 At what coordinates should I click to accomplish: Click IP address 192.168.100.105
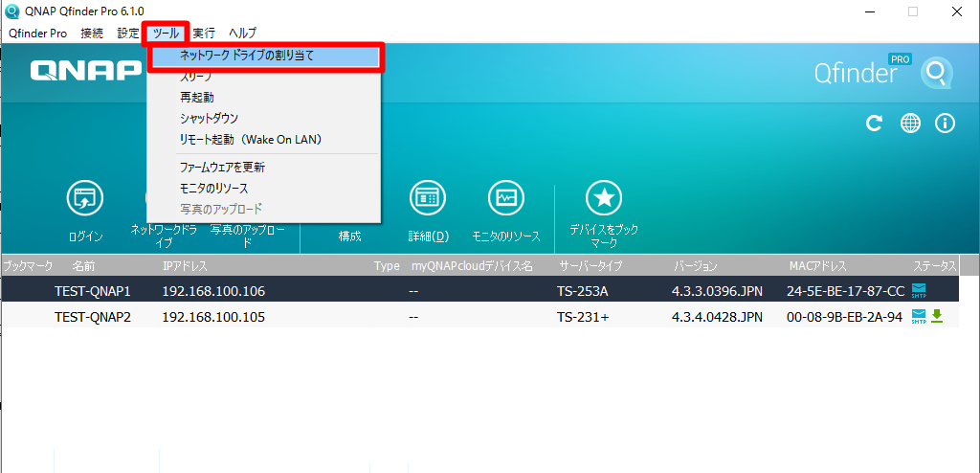point(213,317)
